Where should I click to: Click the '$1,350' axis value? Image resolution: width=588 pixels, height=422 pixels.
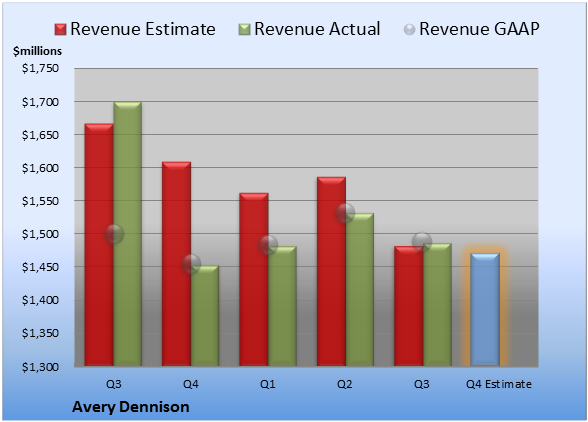point(40,333)
